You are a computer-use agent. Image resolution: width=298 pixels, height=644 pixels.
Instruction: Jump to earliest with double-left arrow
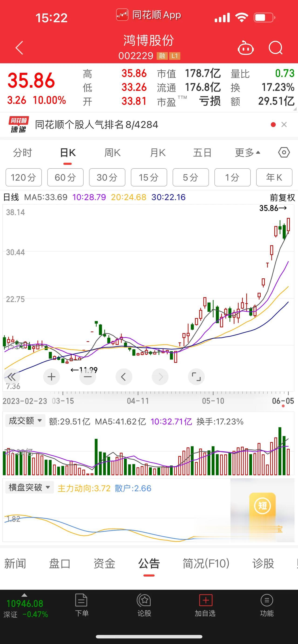point(11,377)
